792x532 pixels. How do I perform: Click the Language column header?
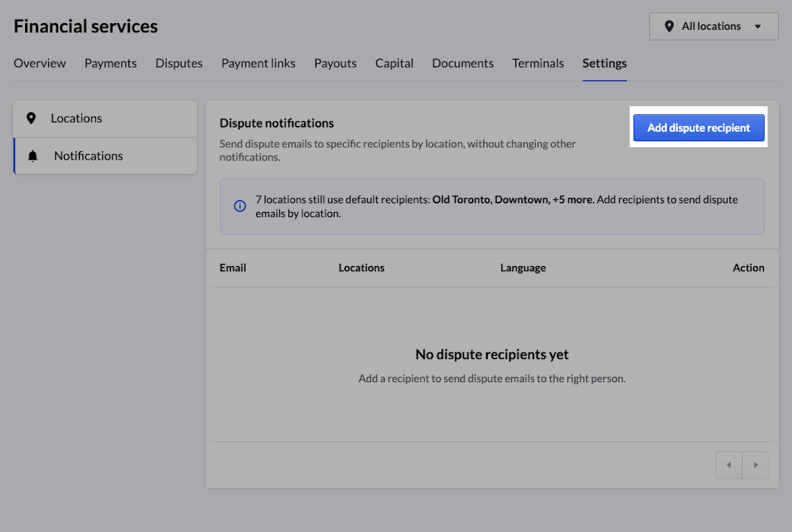pos(523,267)
